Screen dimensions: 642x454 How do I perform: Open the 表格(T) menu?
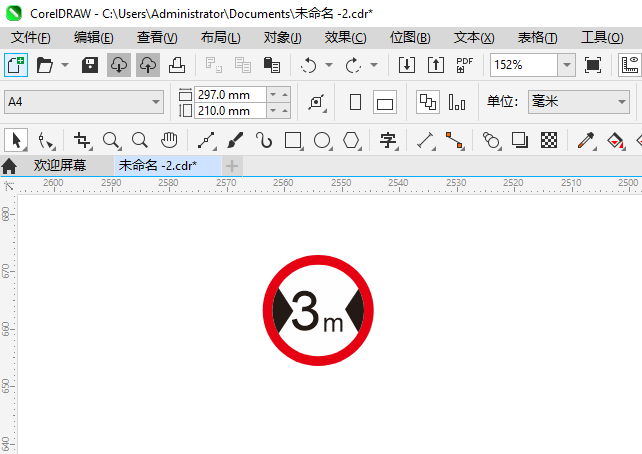tap(537, 38)
